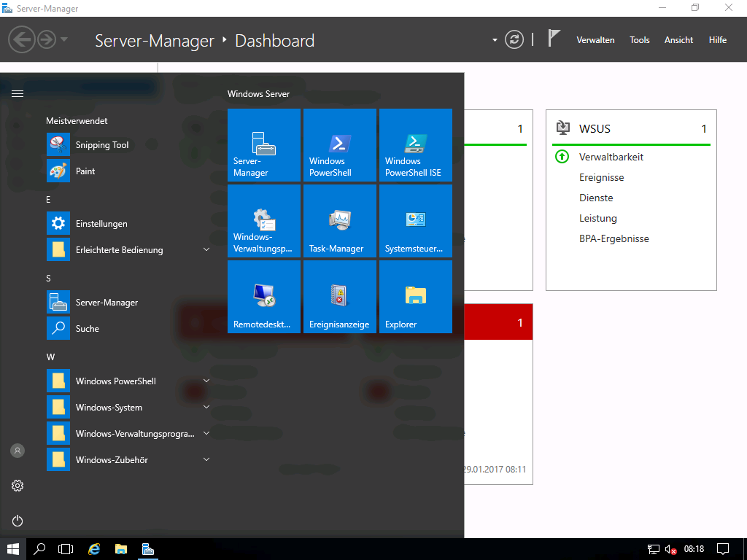
Task: Expand Windows-Zubehör folder
Action: [206, 459]
